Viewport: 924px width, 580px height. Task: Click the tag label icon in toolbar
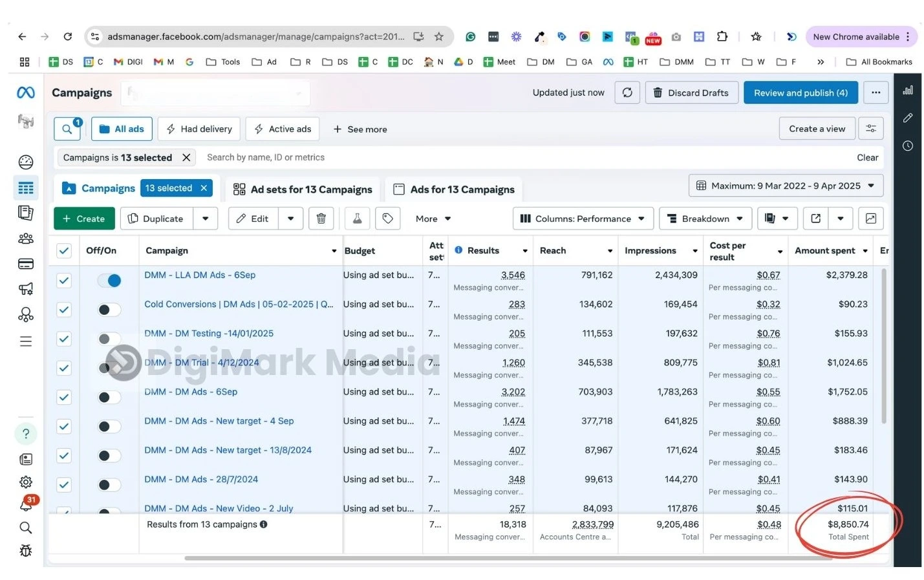(x=387, y=219)
